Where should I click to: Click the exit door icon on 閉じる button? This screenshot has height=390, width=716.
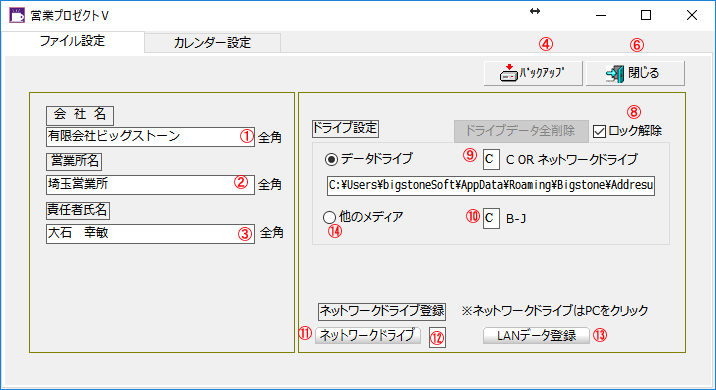(615, 74)
